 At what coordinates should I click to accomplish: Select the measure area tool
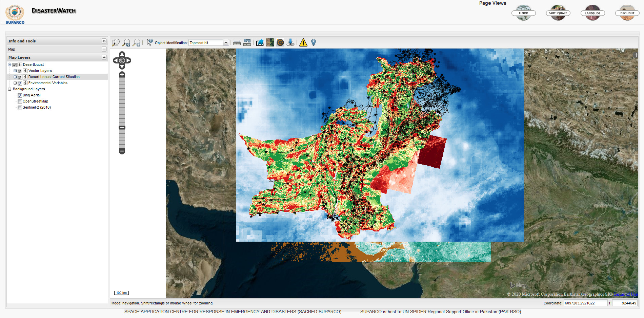point(247,42)
